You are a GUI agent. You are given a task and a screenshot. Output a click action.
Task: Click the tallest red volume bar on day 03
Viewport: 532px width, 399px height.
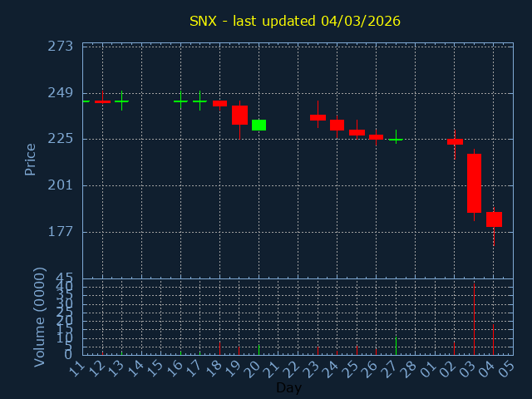[x=474, y=320]
